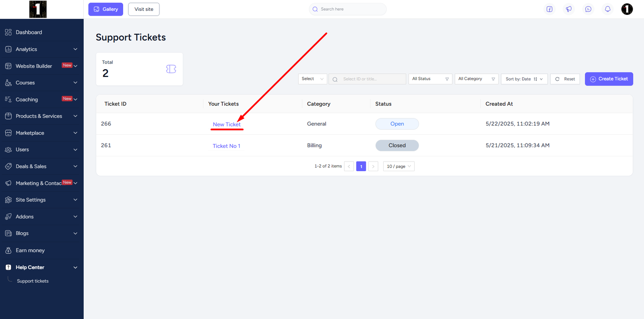Click the ticket icon in Total card
The height and width of the screenshot is (319, 644).
coord(171,69)
